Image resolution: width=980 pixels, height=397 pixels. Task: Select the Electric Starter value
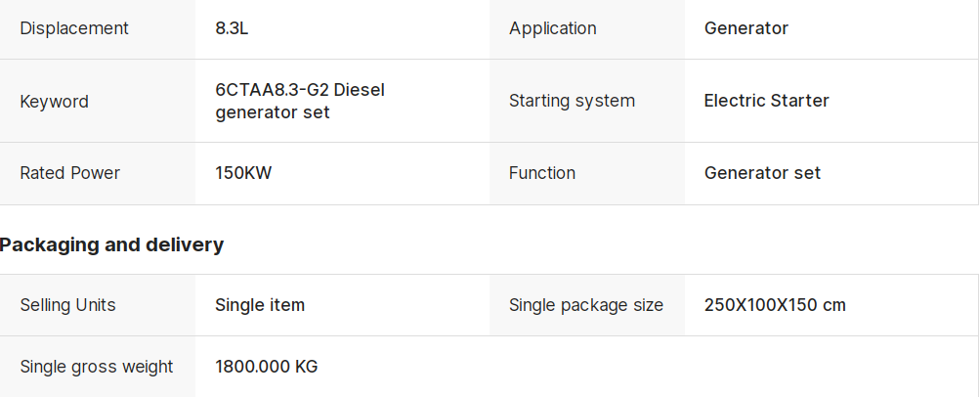tap(766, 101)
